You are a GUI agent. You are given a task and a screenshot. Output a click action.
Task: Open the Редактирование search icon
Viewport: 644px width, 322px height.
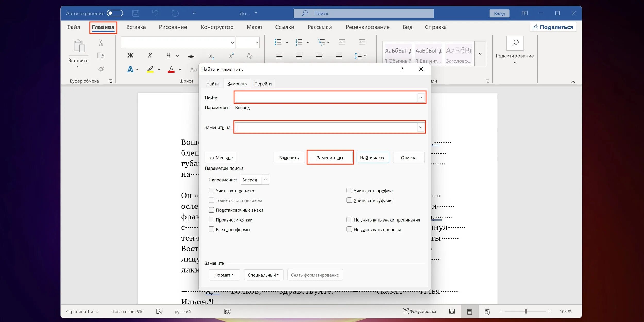point(515,43)
